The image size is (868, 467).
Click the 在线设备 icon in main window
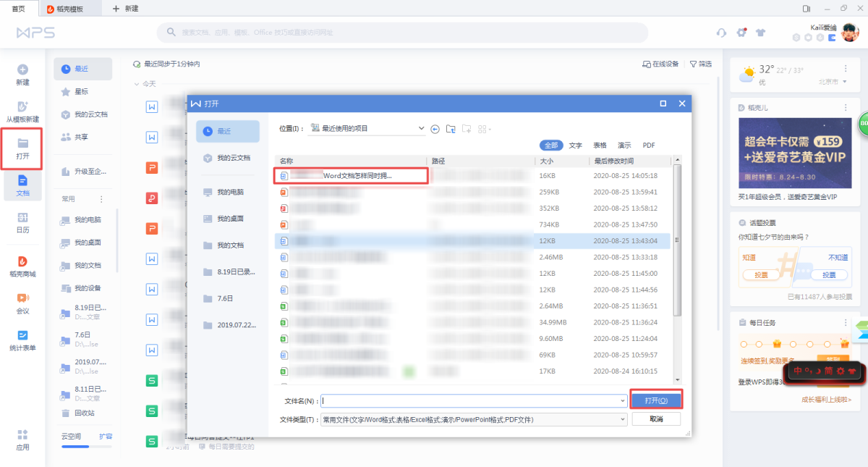(647, 64)
